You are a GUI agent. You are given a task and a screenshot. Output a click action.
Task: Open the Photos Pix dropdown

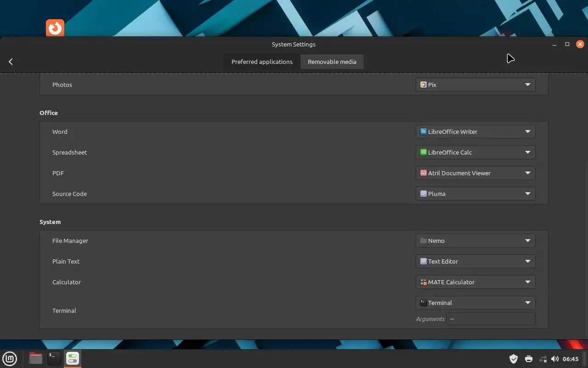tap(475, 85)
